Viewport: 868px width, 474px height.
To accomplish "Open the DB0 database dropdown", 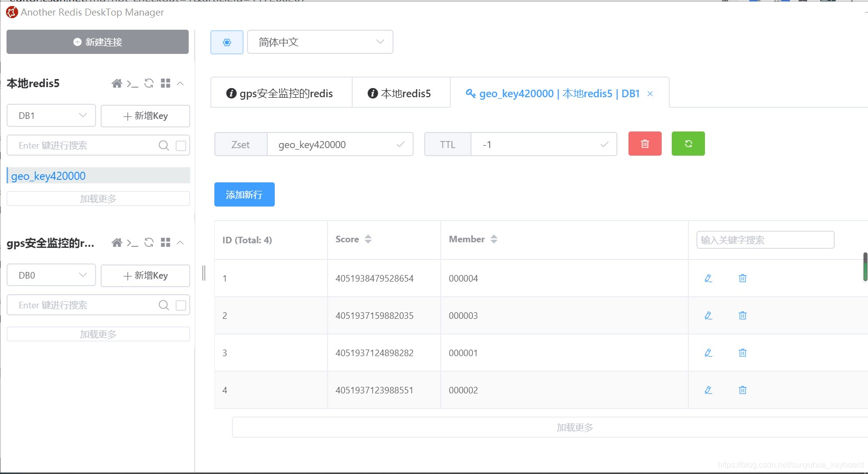I will point(51,276).
